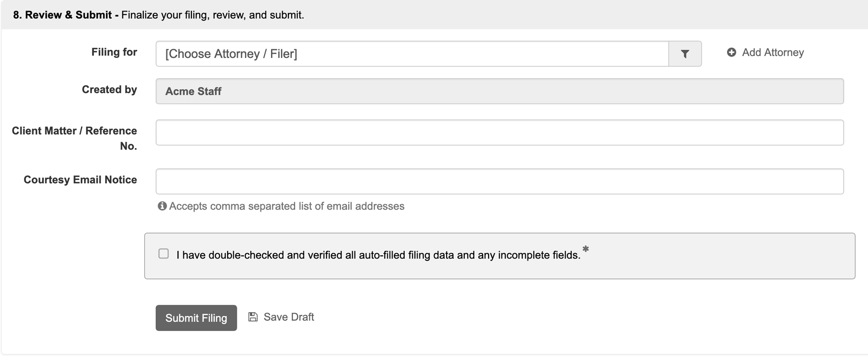Viewport: 868px width, 356px height.
Task: Focus the Courtesy Email Notice input field
Action: pos(500,181)
